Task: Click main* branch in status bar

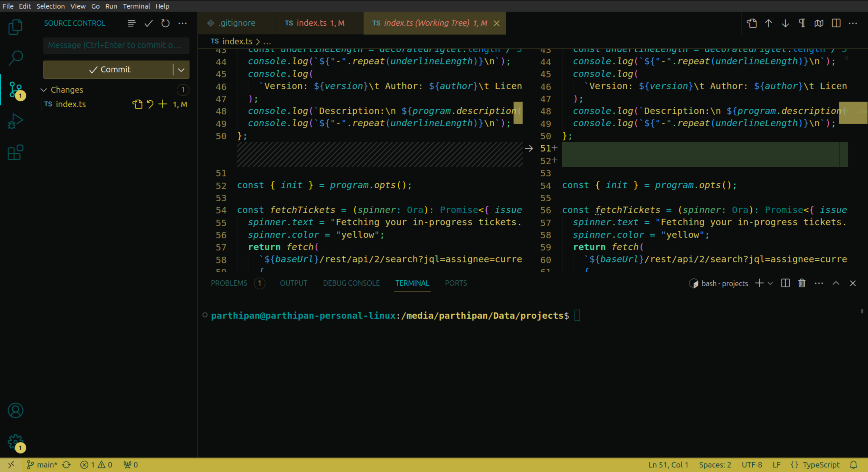Action: pyautogui.click(x=42, y=465)
